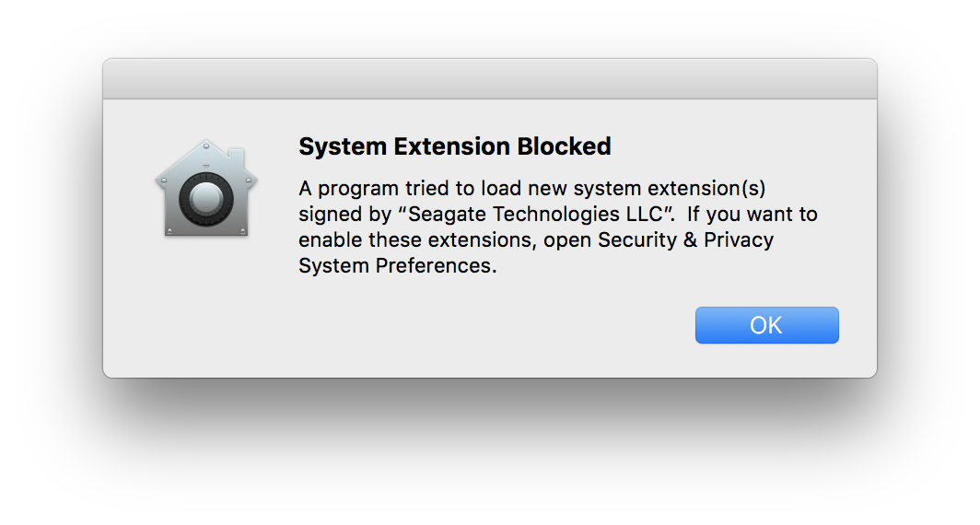Click the word "open" before Security

click(x=567, y=240)
